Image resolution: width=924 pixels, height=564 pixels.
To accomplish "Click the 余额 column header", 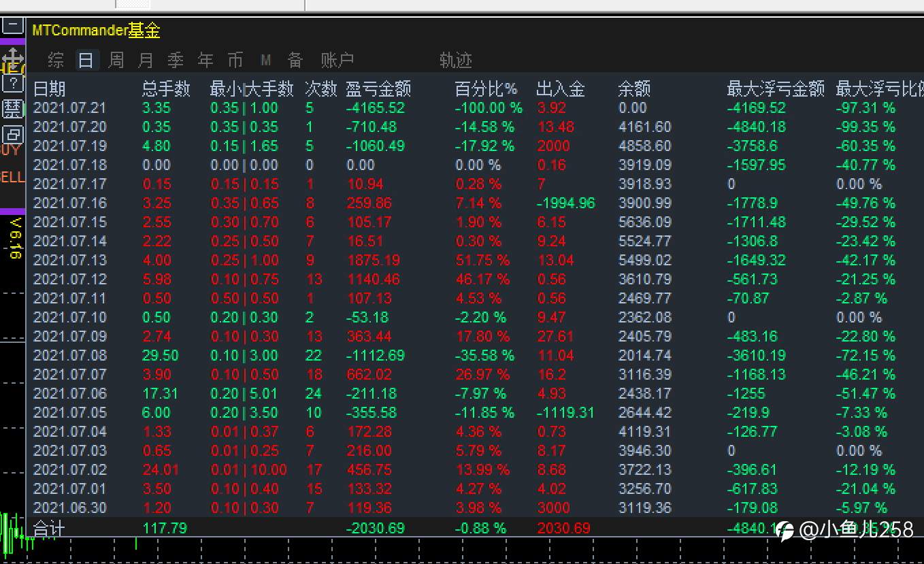I will 634,89.
